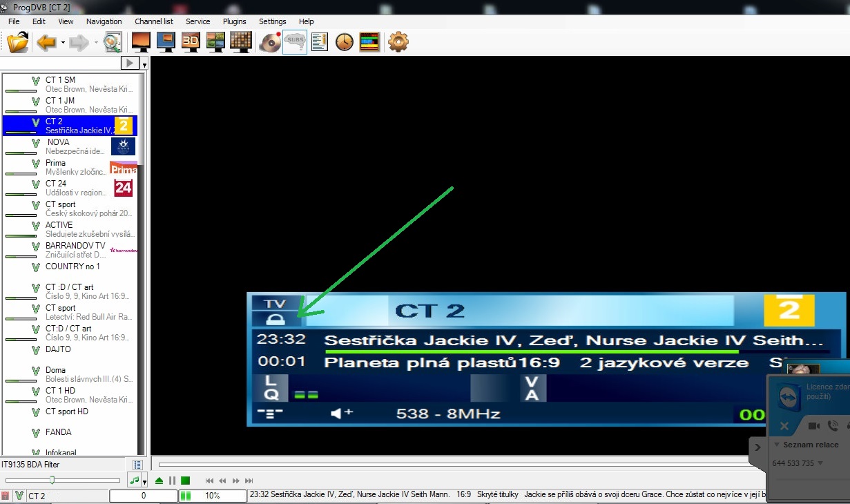
Task: Select the Doma channel
Action: 70,374
